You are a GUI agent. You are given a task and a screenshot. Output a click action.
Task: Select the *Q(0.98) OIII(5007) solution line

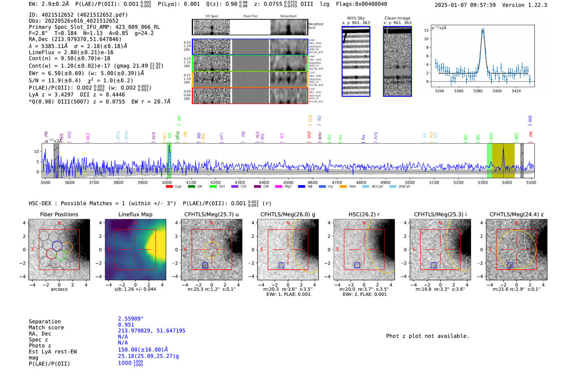(100, 102)
